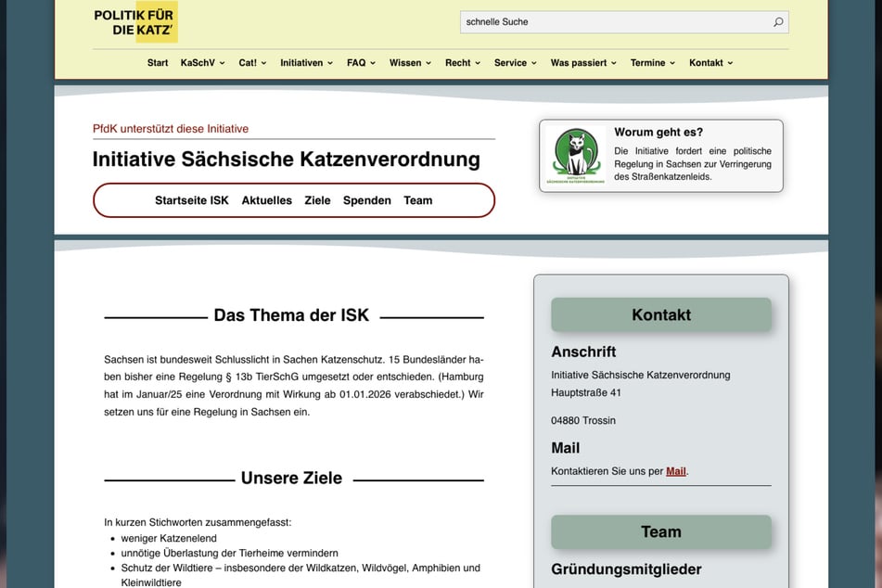Open the Was passiert menu item
This screenshot has width=882, height=588.
(x=578, y=63)
